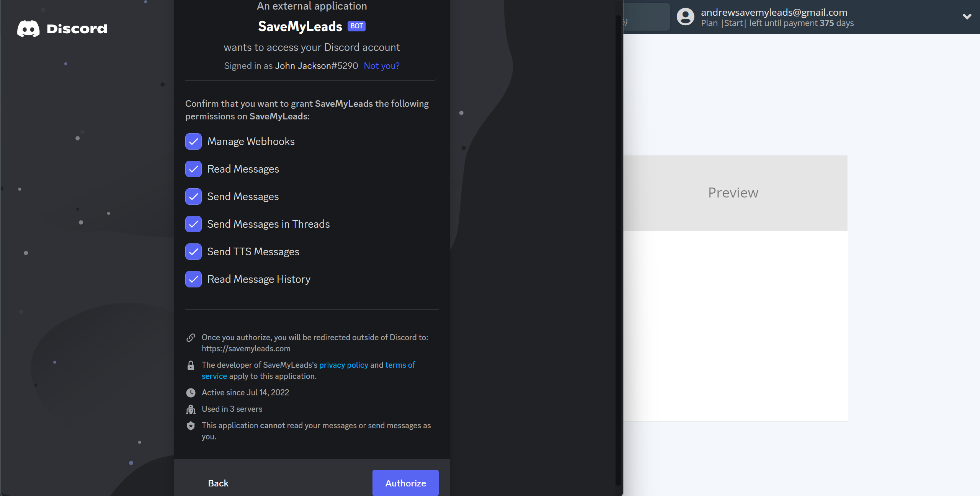
Task: Click the Back button
Action: (x=218, y=483)
